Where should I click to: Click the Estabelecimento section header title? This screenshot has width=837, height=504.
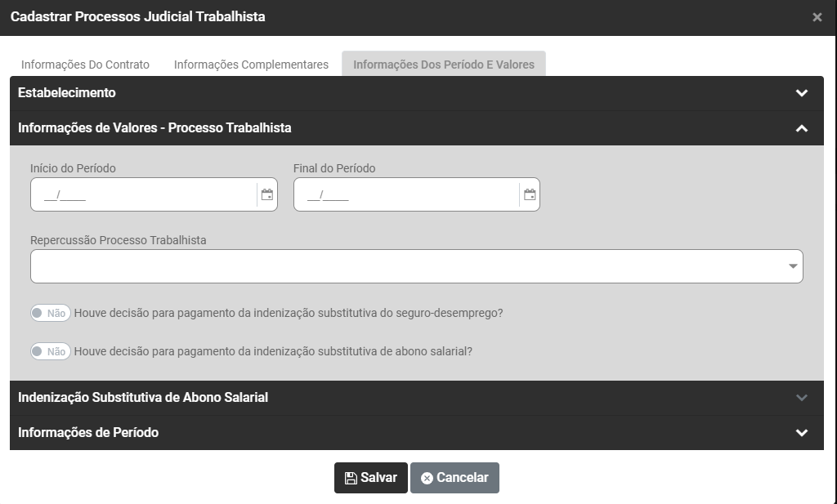tap(67, 93)
